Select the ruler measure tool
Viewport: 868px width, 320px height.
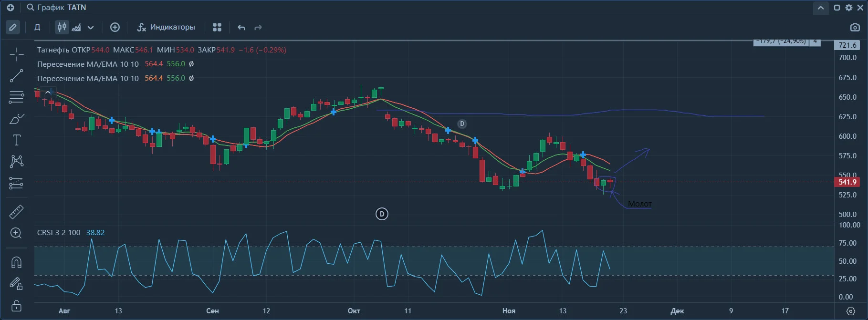click(17, 212)
